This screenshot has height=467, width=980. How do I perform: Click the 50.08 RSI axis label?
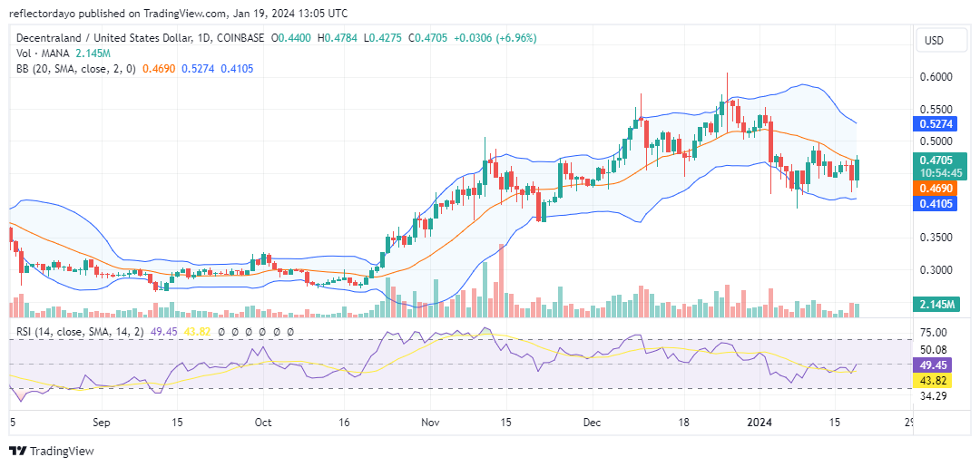coord(934,350)
